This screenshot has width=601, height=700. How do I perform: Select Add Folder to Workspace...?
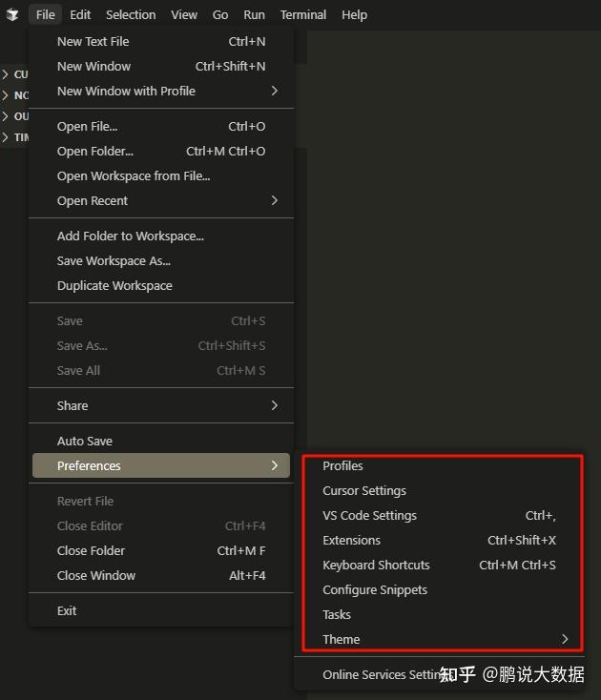131,237
